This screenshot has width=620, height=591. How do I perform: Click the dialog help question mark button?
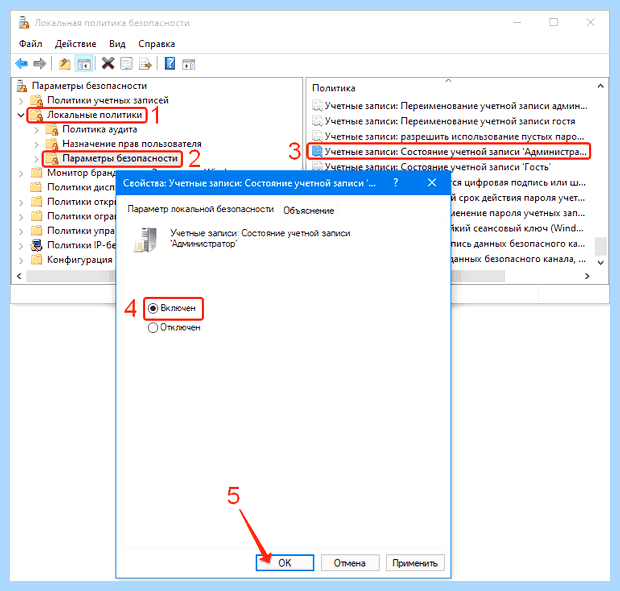pos(395,183)
